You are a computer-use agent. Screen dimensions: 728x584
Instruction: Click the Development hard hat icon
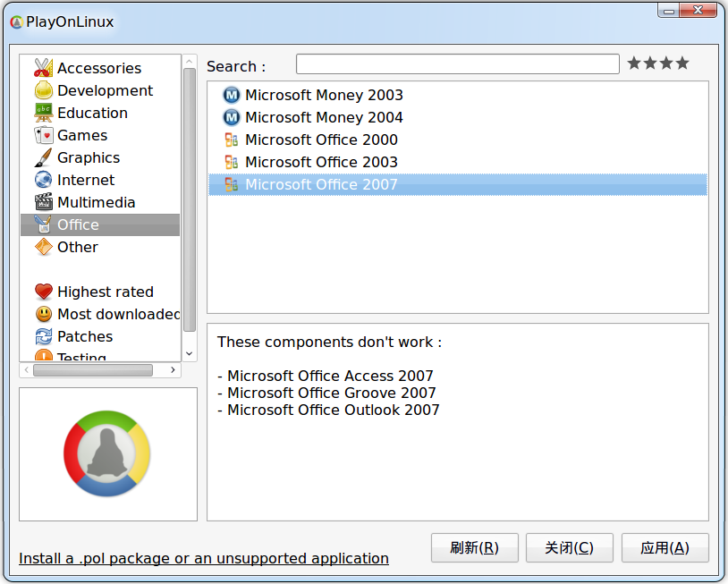(43, 90)
